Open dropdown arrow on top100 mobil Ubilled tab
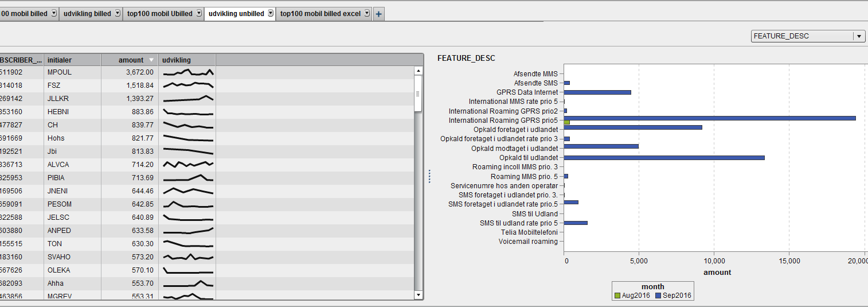868x307 pixels. 199,14
